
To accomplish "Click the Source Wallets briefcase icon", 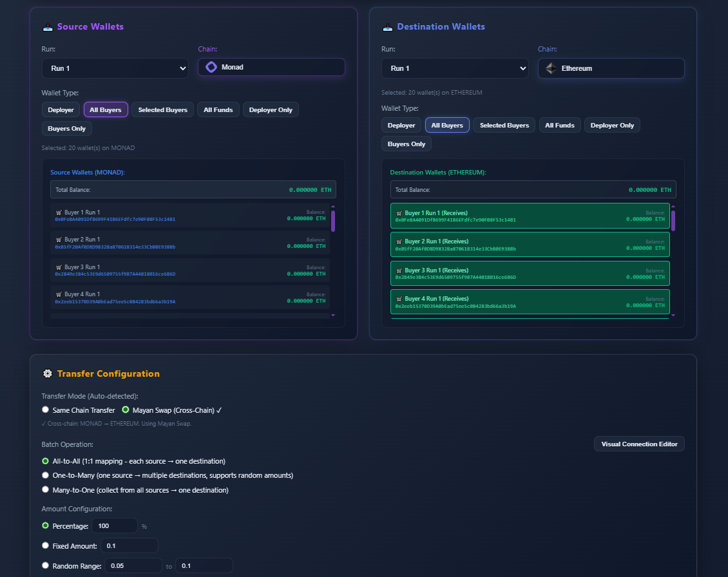I will point(46,26).
